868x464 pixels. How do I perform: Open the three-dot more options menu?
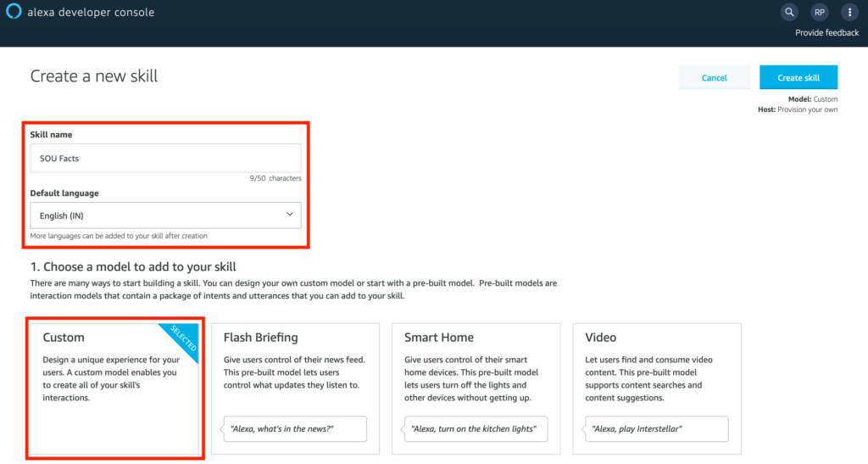tap(849, 13)
